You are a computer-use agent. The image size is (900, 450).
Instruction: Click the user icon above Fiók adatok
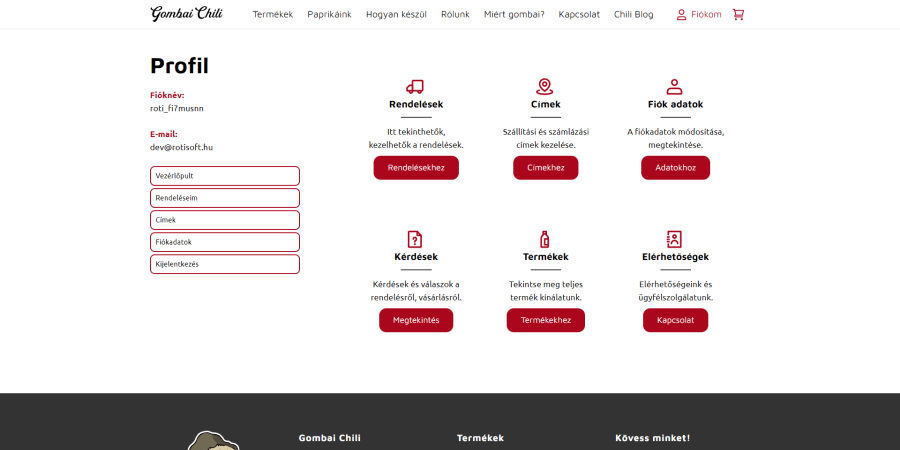pos(675,87)
